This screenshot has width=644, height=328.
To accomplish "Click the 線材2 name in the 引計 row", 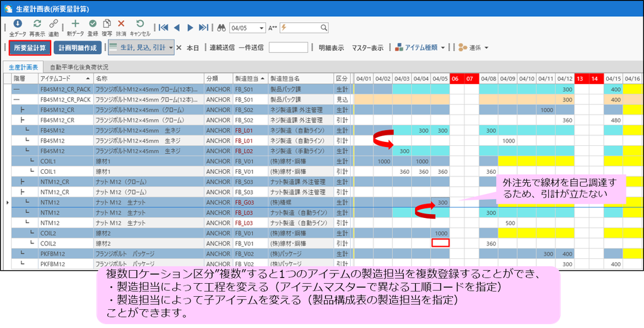I will 149,243.
